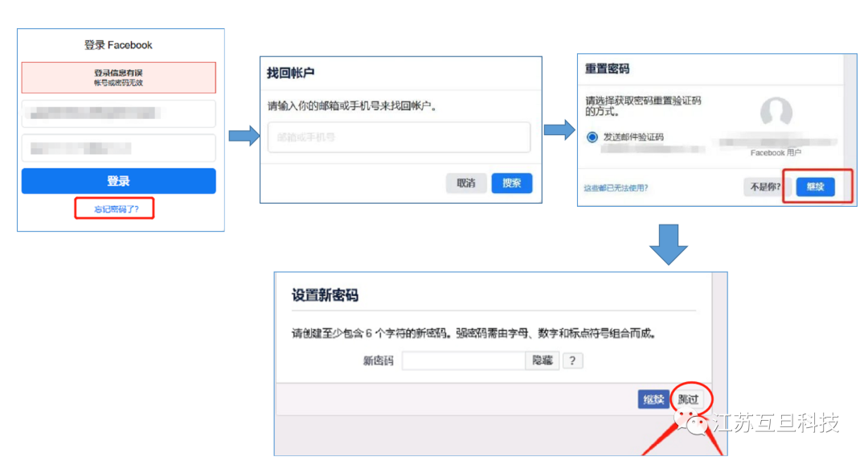This screenshot has height=461, width=868.
Task: Select the 发送邮件验证码 radio option
Action: pos(592,137)
